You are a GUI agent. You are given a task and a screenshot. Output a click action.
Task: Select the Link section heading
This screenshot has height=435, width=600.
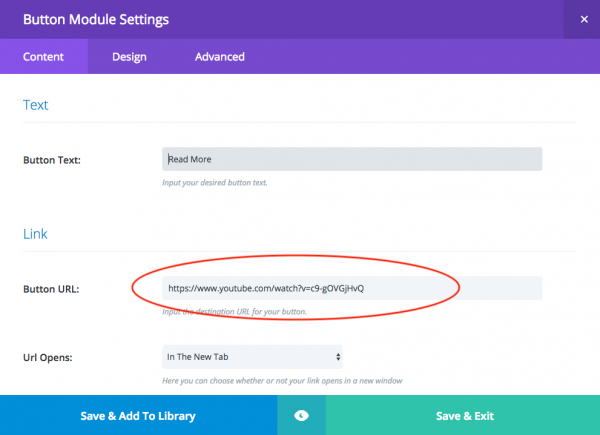point(35,234)
